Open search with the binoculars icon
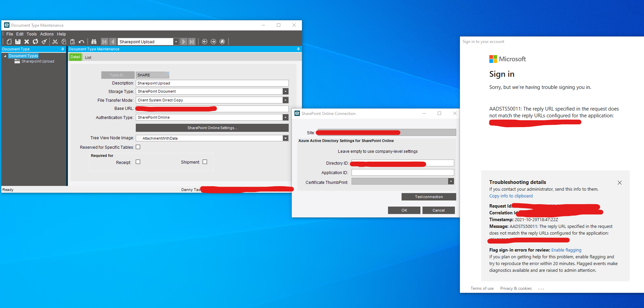644x308 pixels. click(94, 42)
